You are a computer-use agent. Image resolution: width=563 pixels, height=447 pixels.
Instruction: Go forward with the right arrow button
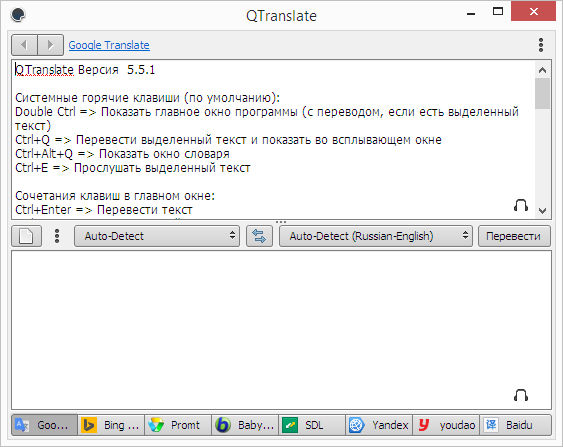click(51, 45)
